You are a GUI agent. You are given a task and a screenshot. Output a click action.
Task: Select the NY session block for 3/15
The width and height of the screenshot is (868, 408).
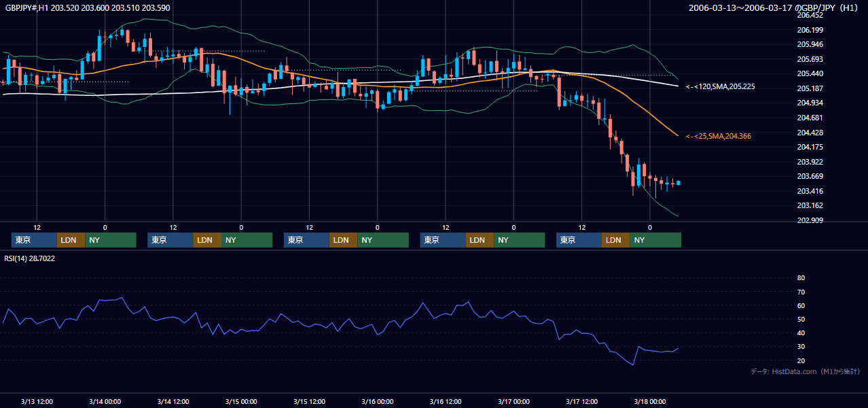point(383,240)
